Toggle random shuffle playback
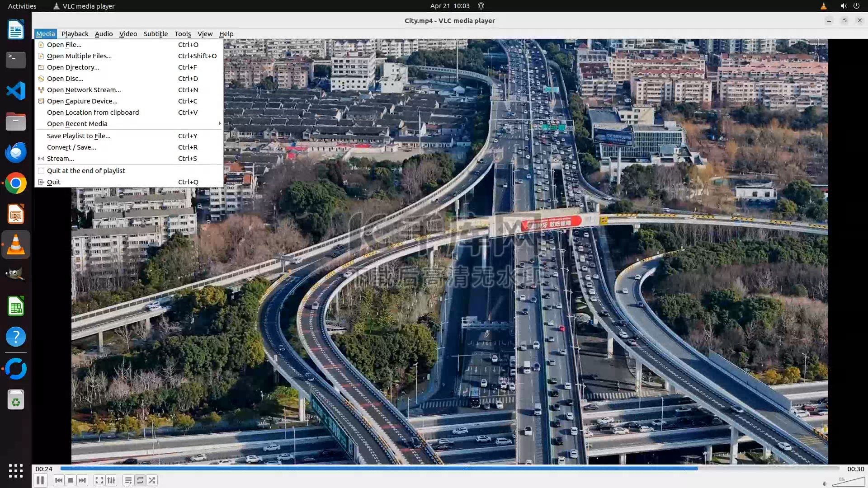 click(152, 480)
